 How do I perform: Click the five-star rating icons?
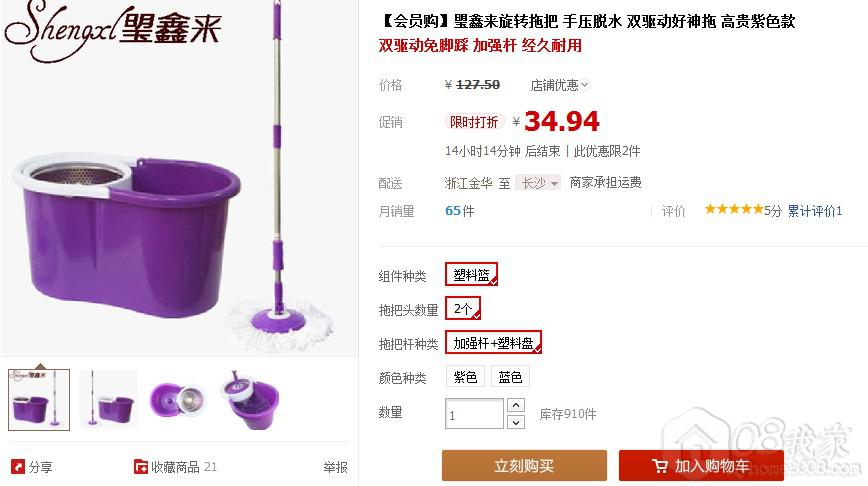pos(734,209)
